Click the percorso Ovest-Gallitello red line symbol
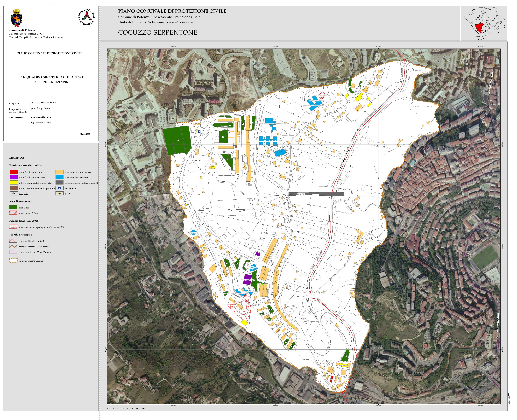 (13, 241)
